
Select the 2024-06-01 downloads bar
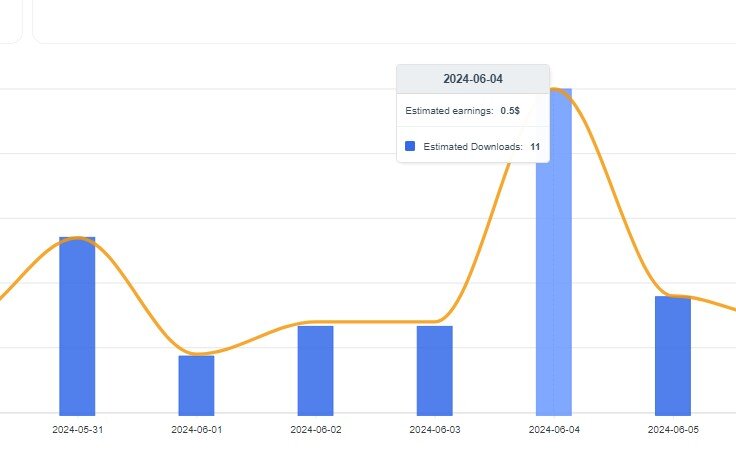[x=196, y=386]
